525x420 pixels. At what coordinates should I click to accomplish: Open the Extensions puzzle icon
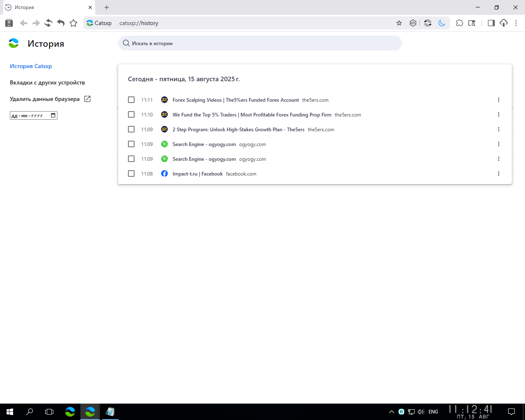click(x=459, y=23)
